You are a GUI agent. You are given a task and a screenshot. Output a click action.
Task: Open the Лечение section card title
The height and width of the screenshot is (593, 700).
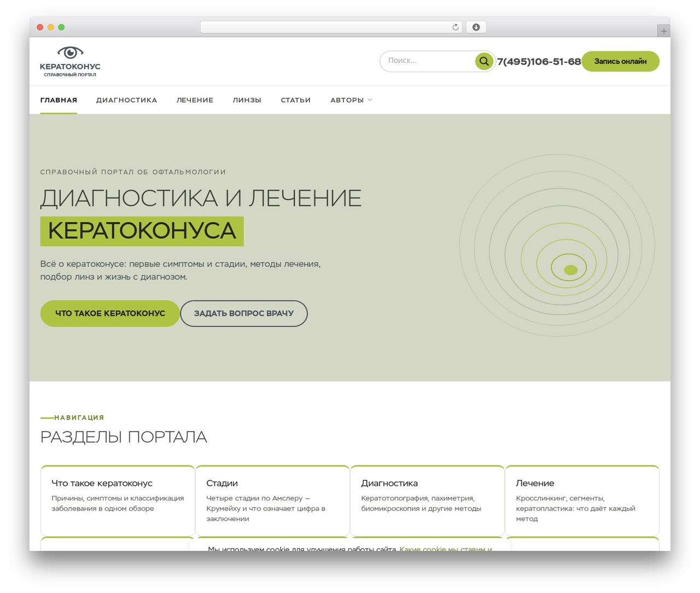pos(535,483)
